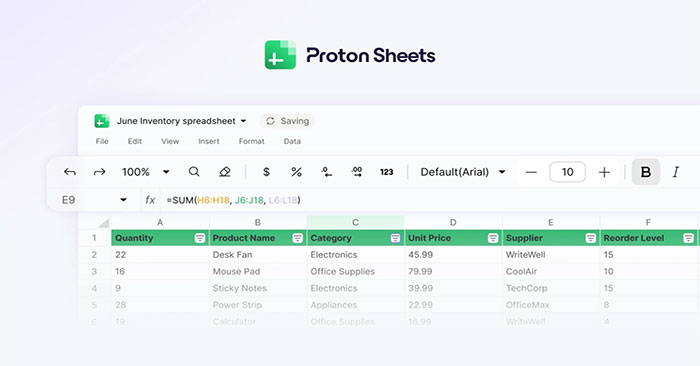Open the 123 number format menu
Screen dimensions: 700x366
pos(387,172)
